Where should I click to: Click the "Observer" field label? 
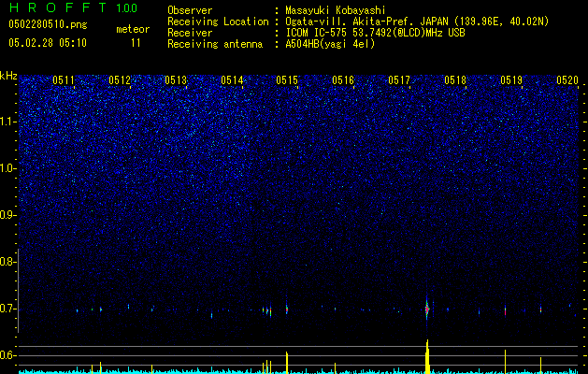tap(190, 11)
